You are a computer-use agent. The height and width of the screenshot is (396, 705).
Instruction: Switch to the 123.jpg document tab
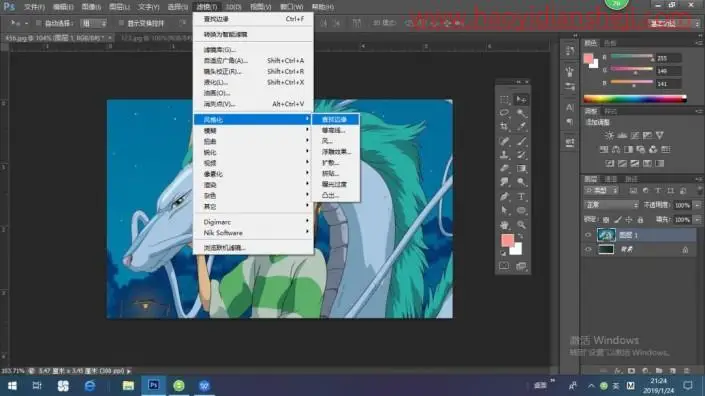[153, 39]
